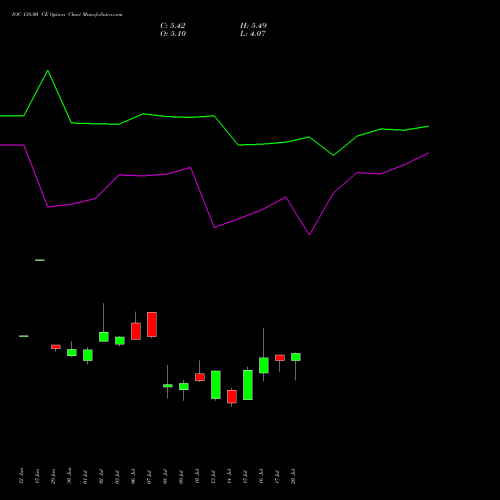Click the tall green candle for 15 Jul
The height and width of the screenshot is (500, 500).
[x=248, y=385]
